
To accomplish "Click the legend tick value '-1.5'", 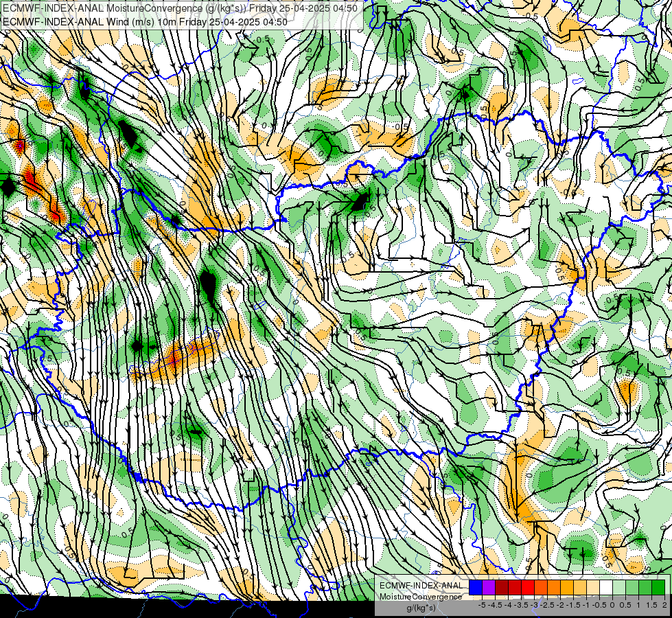I will pyautogui.click(x=573, y=605).
